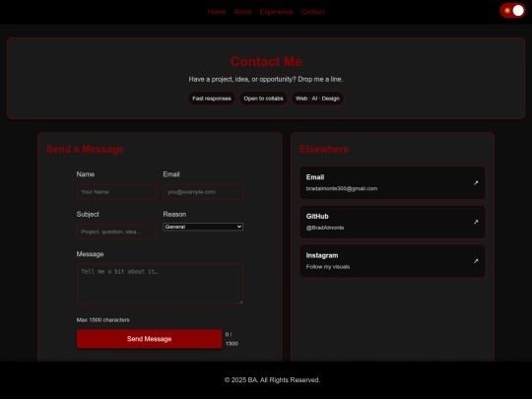Open the Experience nav link
Viewport: 532px width, 399px height.
276,12
